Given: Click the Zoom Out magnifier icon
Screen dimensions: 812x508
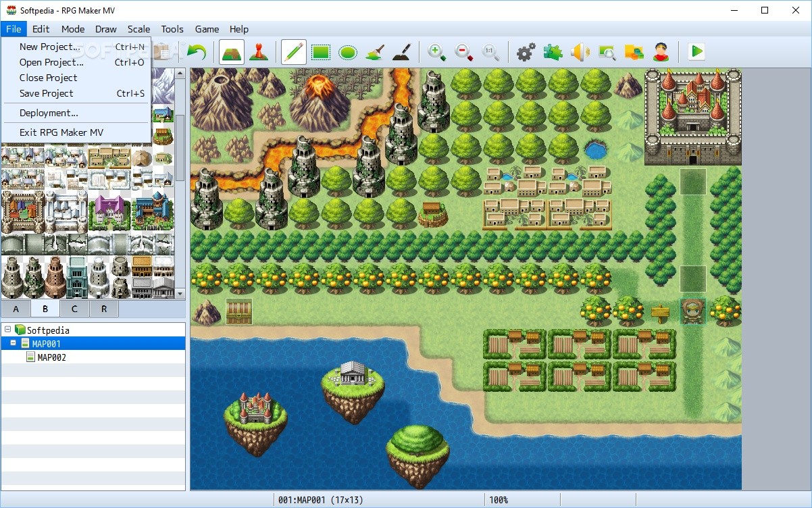Looking at the screenshot, I should [464, 52].
